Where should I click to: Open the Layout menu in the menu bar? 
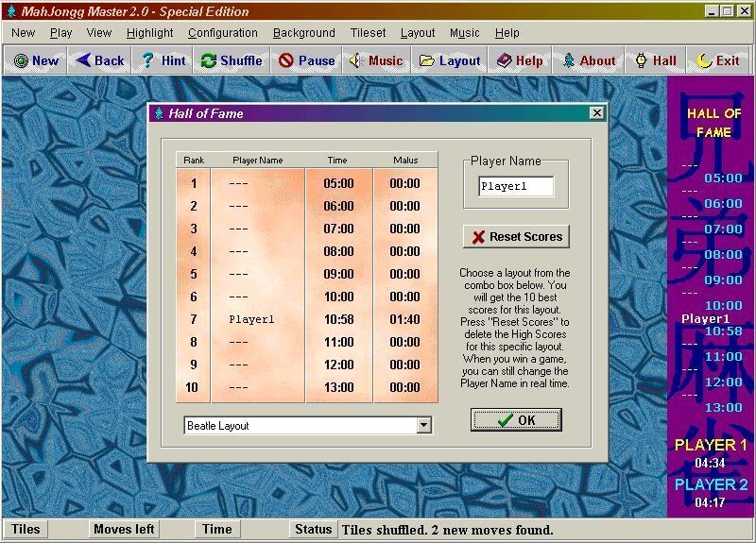(x=418, y=33)
